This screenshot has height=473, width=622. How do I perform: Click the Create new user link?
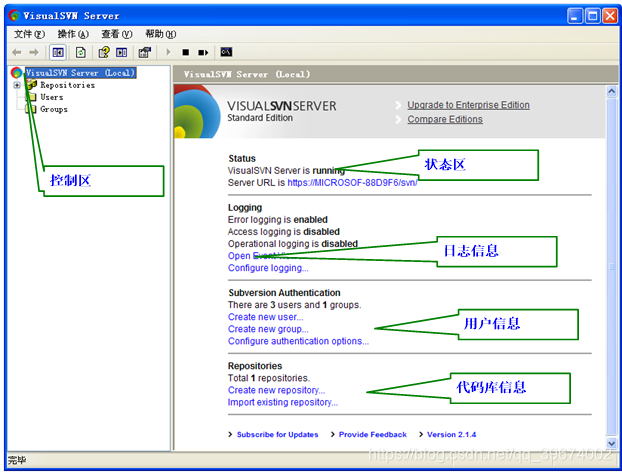265,317
